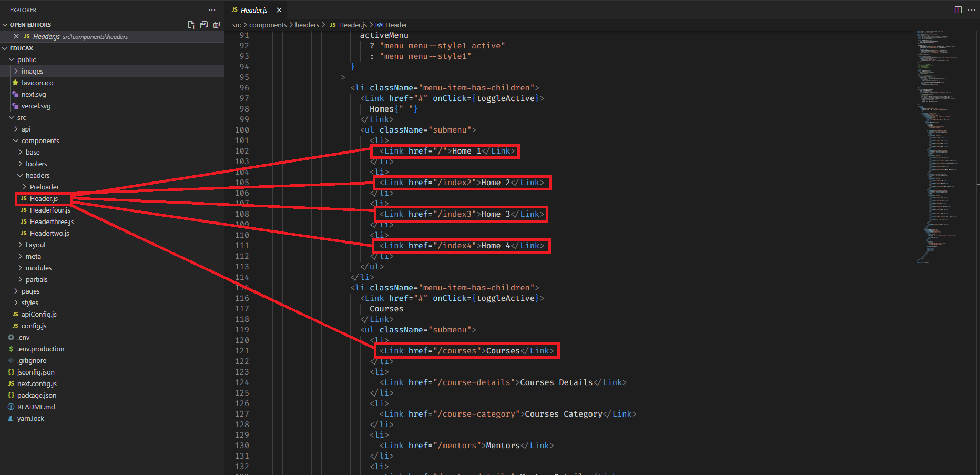The height and width of the screenshot is (475, 980).
Task: Expand the images folder
Action: point(32,72)
